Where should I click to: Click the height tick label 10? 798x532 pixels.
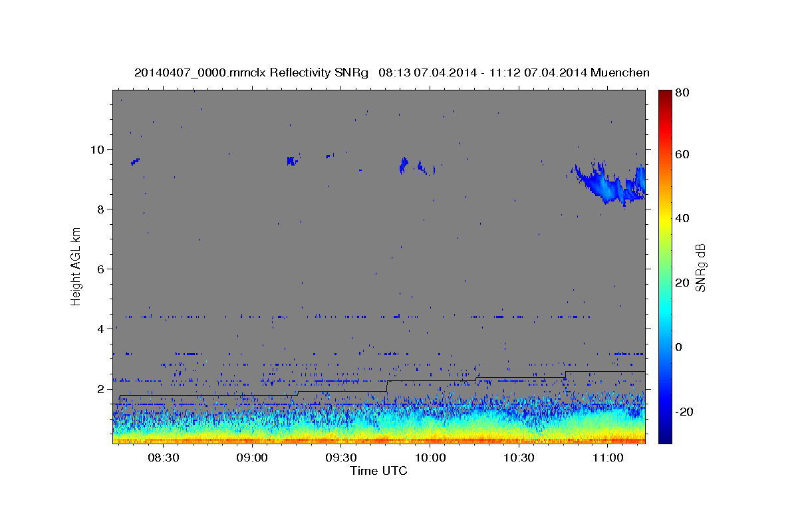99,149
